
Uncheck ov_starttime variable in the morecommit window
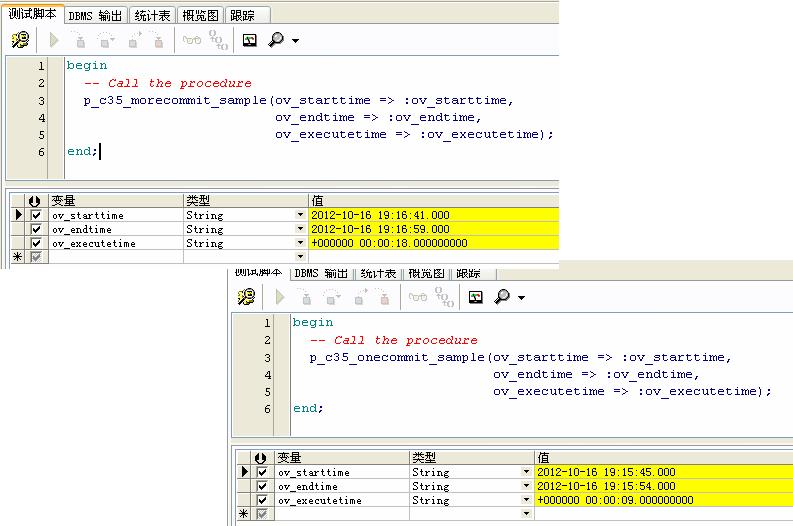[x=37, y=215]
